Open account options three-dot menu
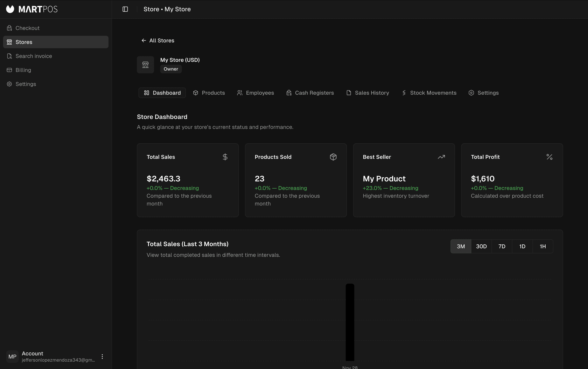Viewport: 588px width, 369px height. pos(102,357)
